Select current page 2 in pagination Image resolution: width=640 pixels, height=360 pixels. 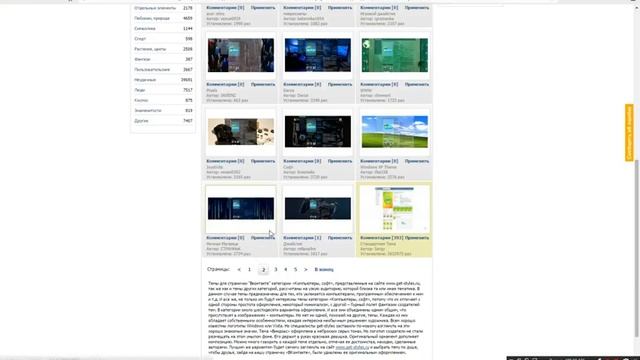(x=263, y=269)
